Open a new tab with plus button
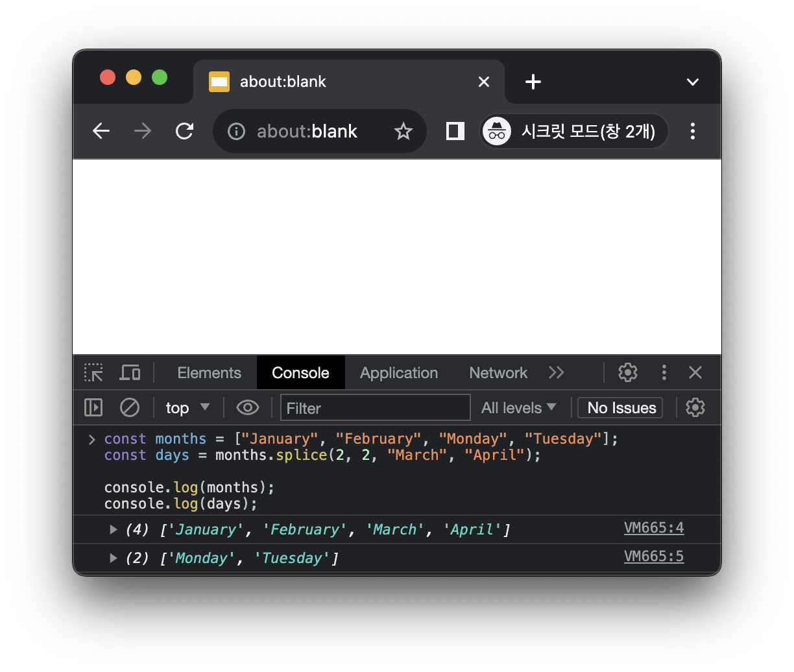This screenshot has height=672, width=794. (533, 82)
